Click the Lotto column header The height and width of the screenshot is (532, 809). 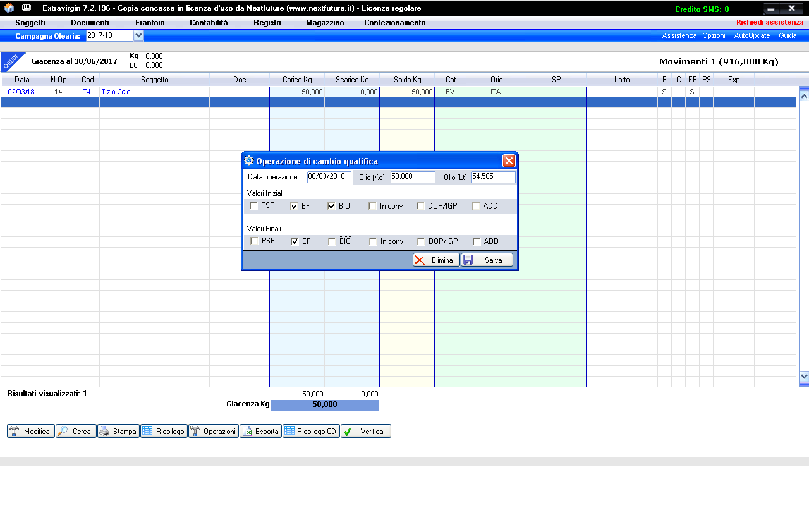point(622,80)
